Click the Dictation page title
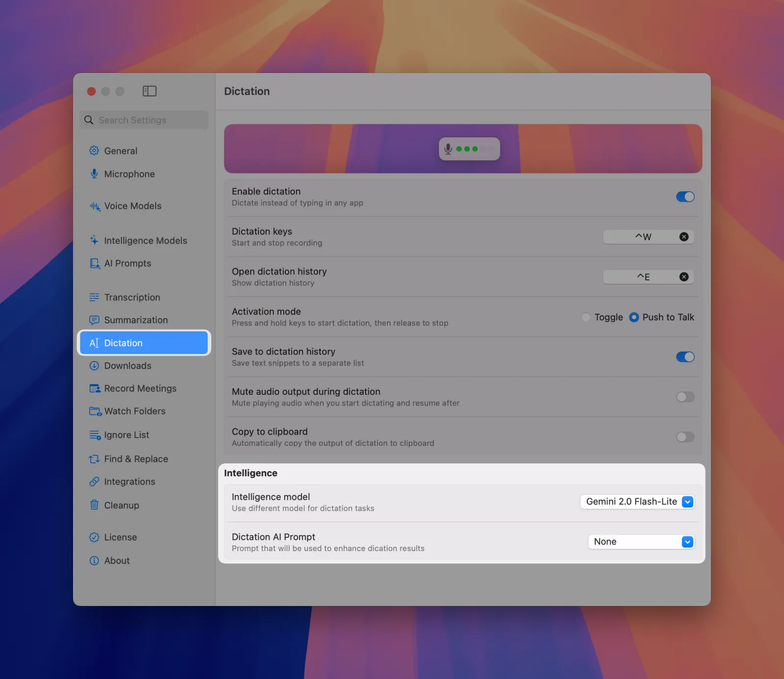 (247, 91)
